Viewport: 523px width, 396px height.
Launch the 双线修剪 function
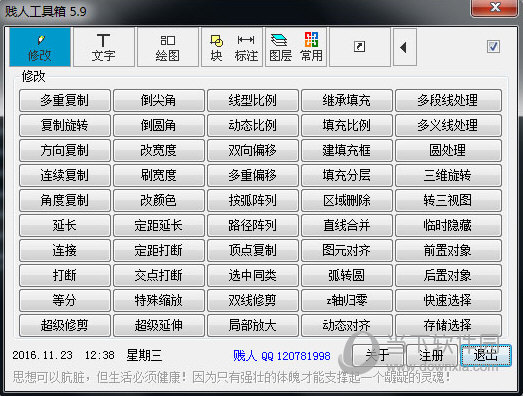253,300
